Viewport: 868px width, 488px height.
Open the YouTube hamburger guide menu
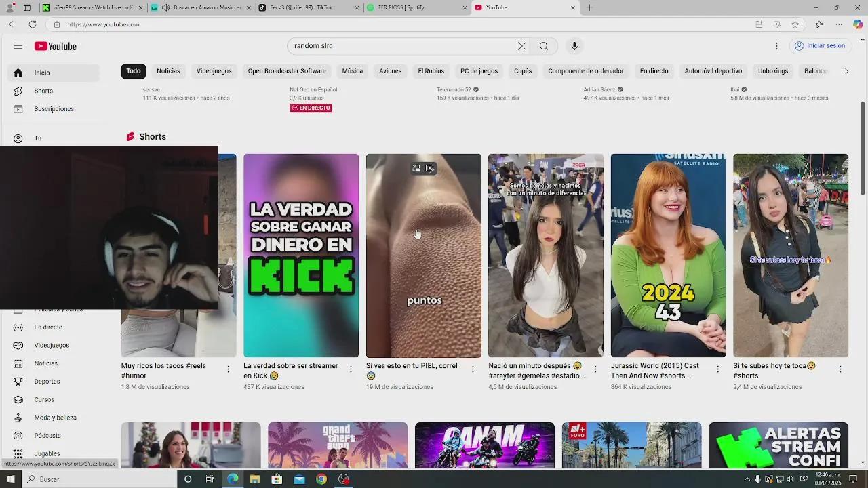(18, 46)
